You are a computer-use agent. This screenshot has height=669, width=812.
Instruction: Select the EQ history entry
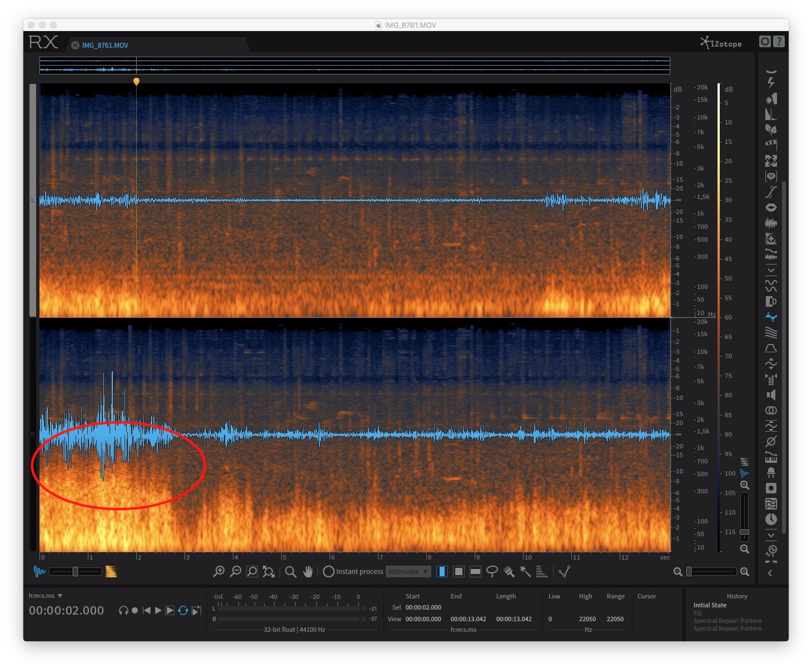click(x=698, y=613)
